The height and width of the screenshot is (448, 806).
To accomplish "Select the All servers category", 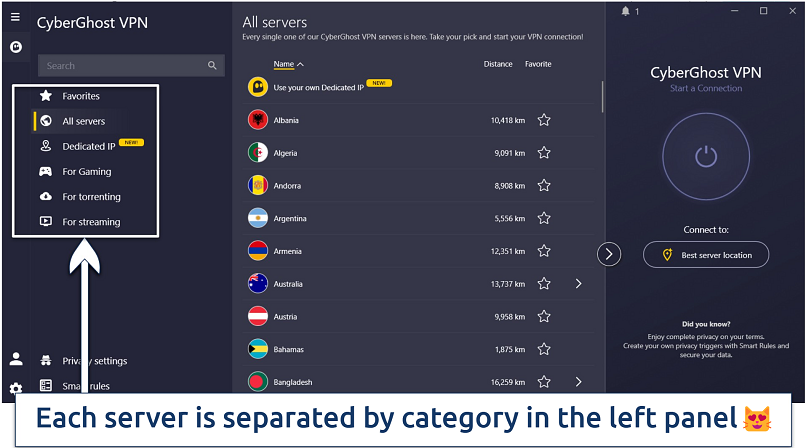I will point(83,121).
